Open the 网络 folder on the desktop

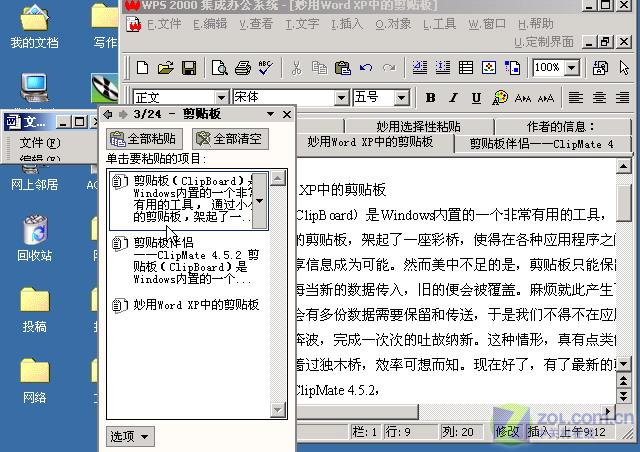[34, 381]
